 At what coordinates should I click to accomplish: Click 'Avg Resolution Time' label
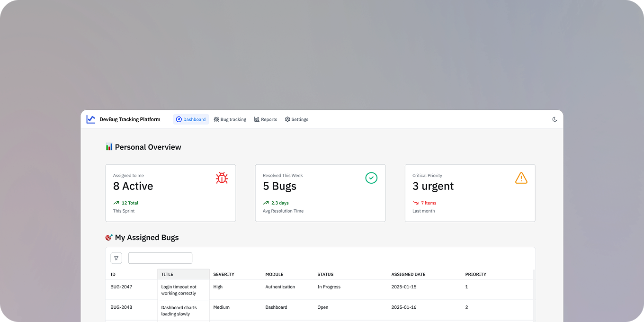[x=283, y=211]
